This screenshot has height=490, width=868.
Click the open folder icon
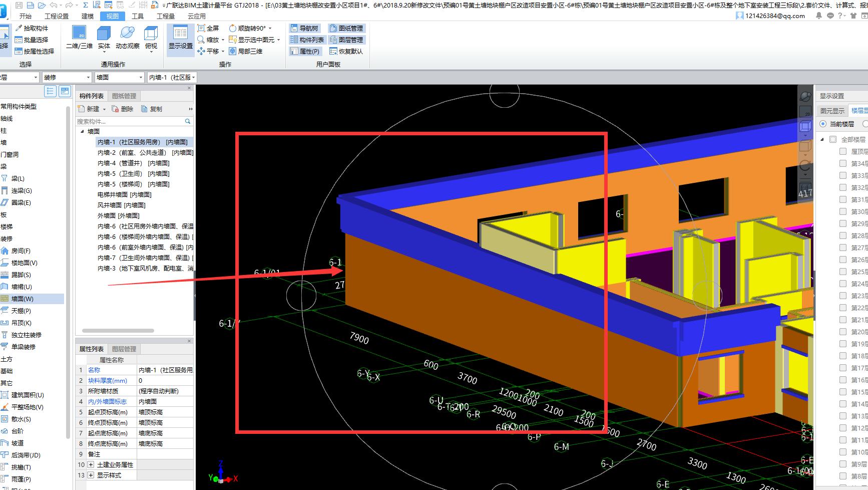pos(42,5)
